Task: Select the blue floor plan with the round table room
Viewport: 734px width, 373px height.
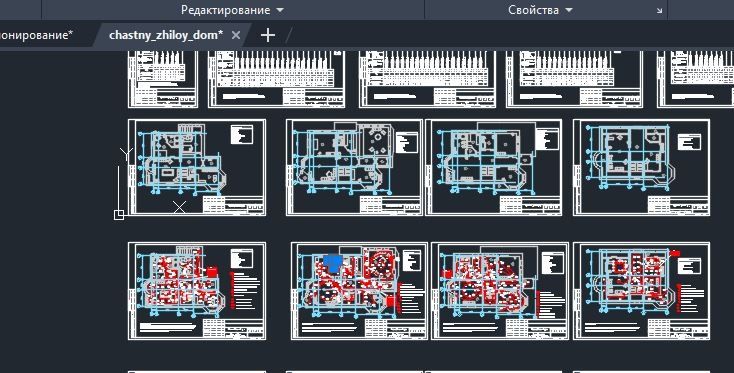Action: click(x=354, y=167)
